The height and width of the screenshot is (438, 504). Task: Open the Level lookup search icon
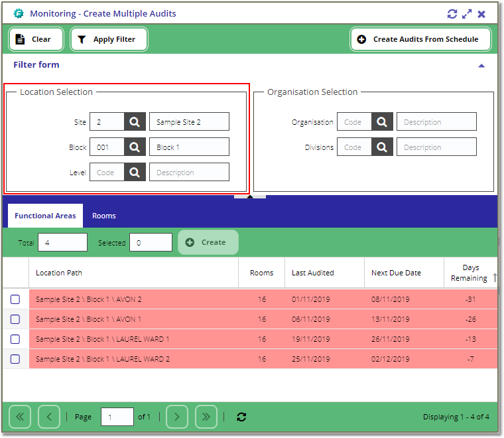pos(135,172)
